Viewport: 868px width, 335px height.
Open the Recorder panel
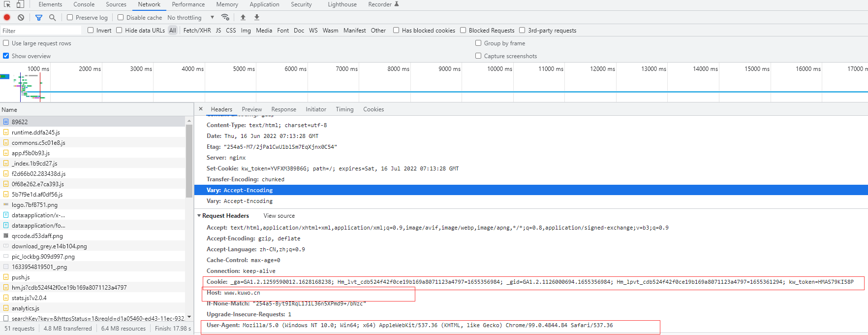(383, 4)
